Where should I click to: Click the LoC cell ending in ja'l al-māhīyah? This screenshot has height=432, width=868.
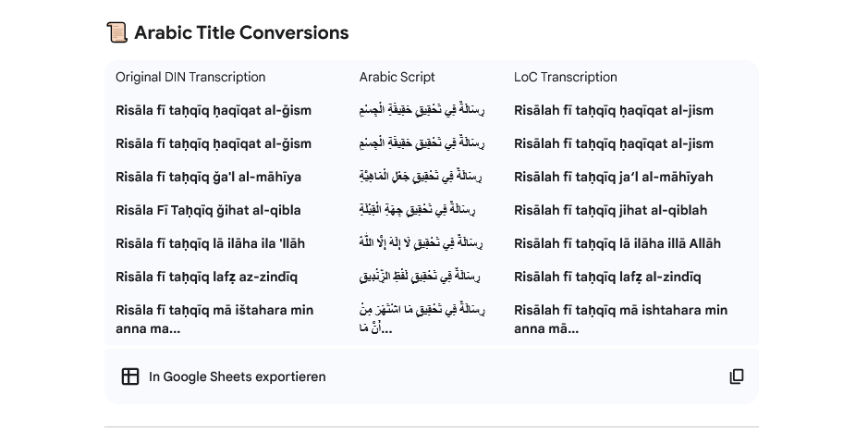click(x=613, y=177)
